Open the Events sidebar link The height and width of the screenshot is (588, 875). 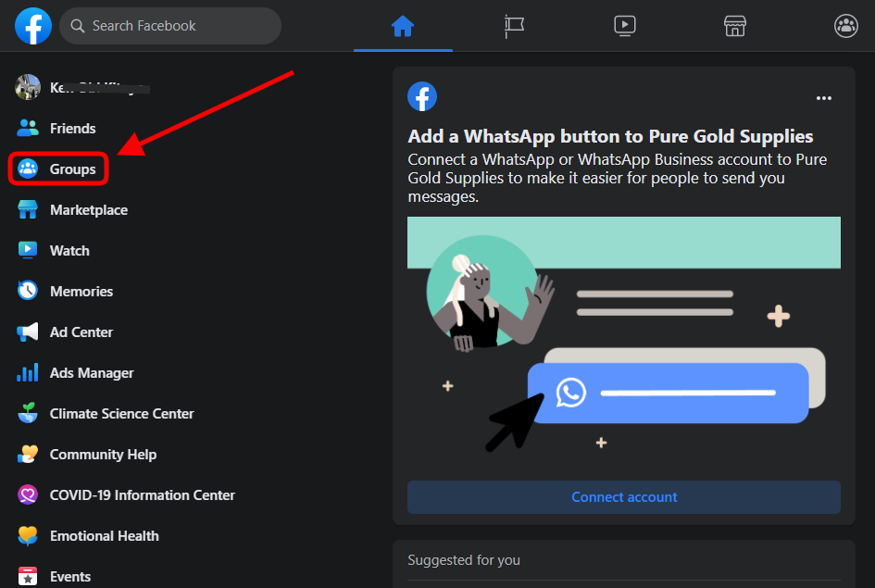coord(70,576)
